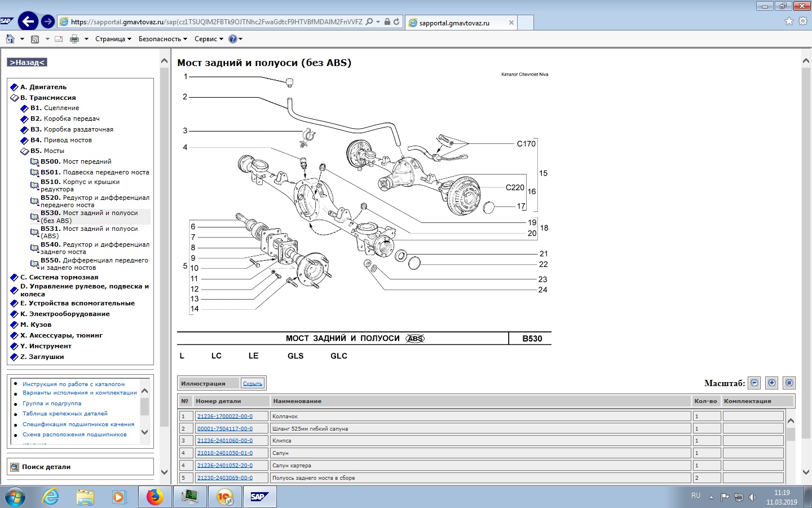Viewport: 812px width, 508px height.
Task: Click the Поиск детали magnifier icon
Action: pyautogui.click(x=15, y=467)
